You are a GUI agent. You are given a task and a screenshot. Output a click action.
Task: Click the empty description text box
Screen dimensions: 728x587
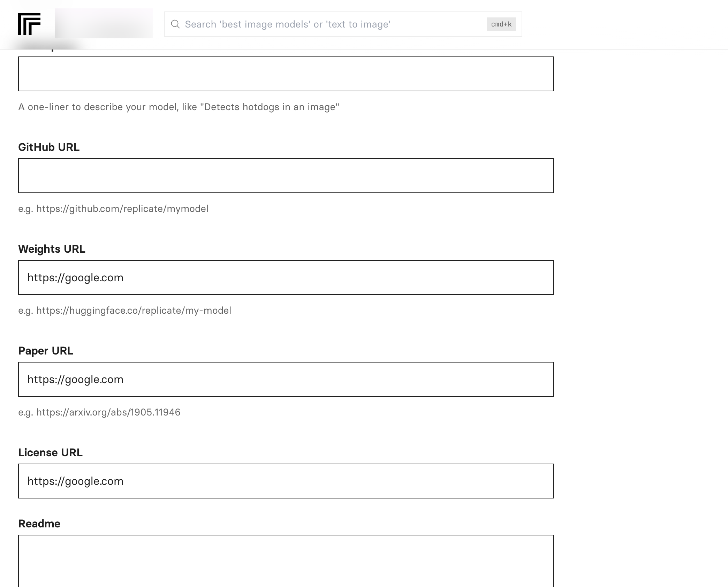286,74
